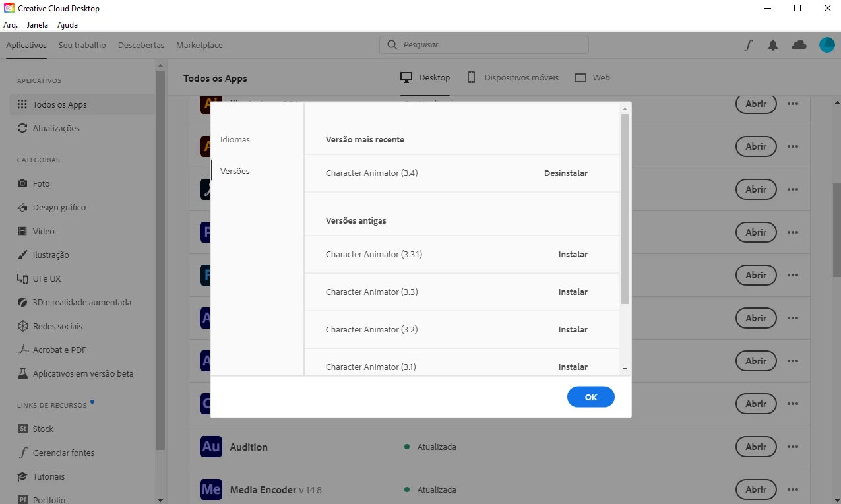The width and height of the screenshot is (841, 504).
Task: Click the Vídeo film icon
Action: [x=22, y=231]
